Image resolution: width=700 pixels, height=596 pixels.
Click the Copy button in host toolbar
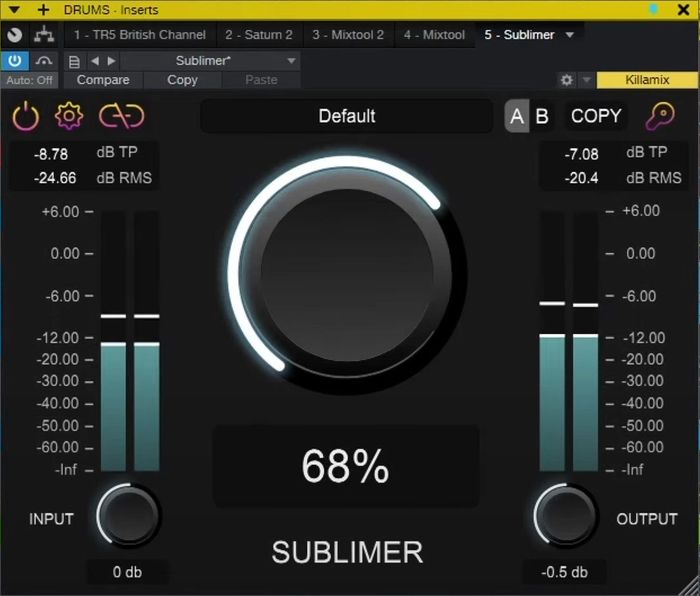pos(182,80)
